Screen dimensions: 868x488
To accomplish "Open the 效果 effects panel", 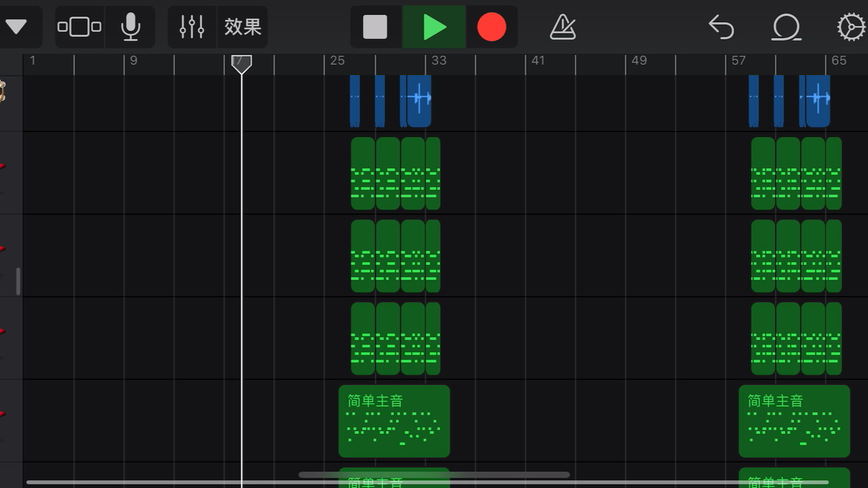I will click(x=242, y=26).
